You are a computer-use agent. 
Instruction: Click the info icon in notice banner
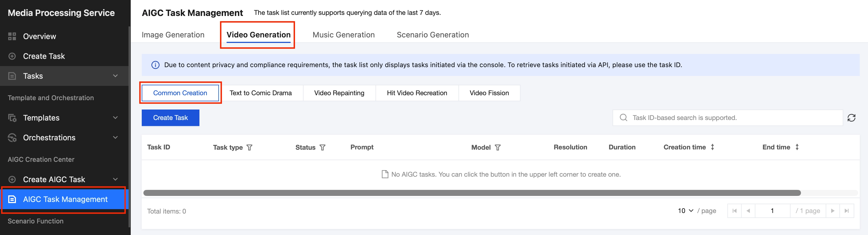(x=155, y=65)
